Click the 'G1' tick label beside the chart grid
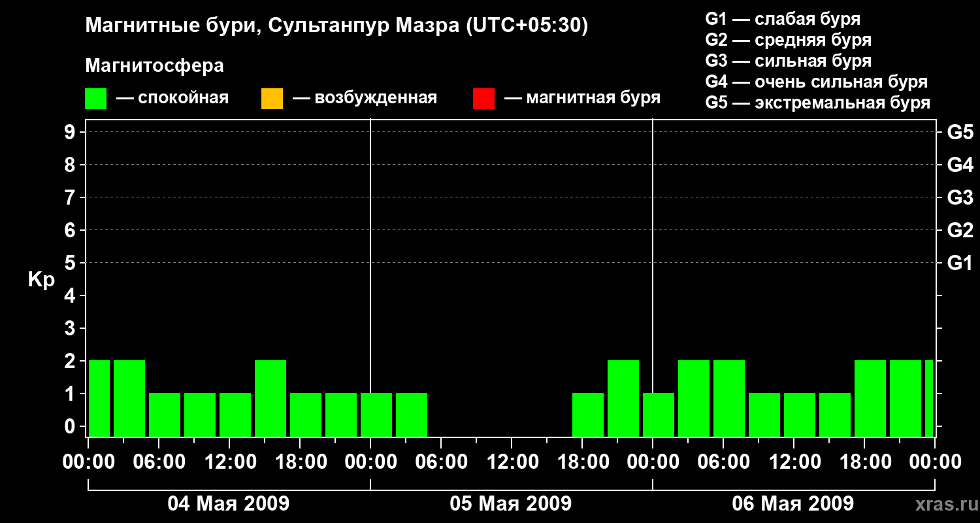The height and width of the screenshot is (523, 980). coord(960,263)
